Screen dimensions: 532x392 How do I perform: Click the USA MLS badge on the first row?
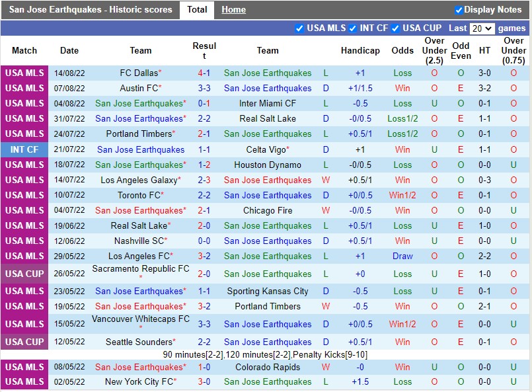(24, 73)
